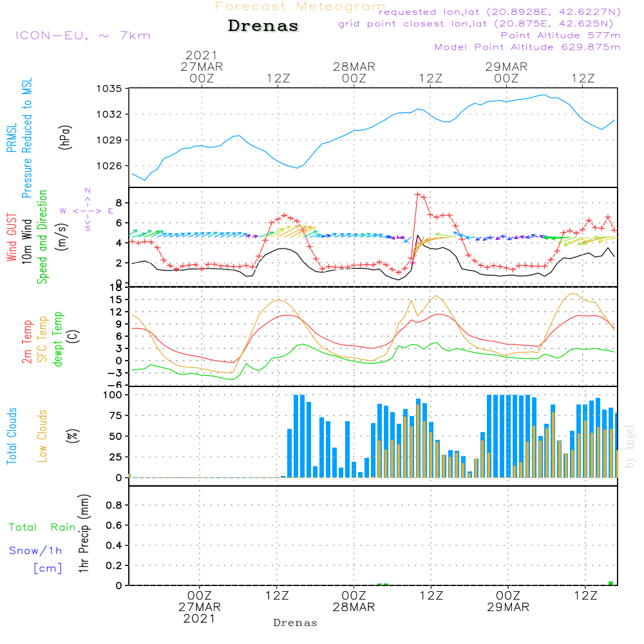Click the green 'dewpt Temp' label
This screenshot has height=644, width=644.
click(57, 339)
